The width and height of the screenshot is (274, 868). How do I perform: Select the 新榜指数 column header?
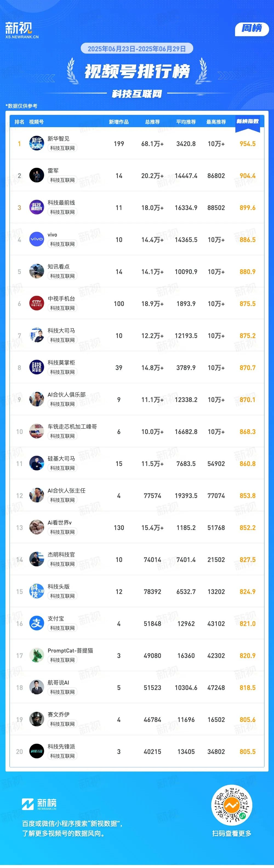[247, 121]
